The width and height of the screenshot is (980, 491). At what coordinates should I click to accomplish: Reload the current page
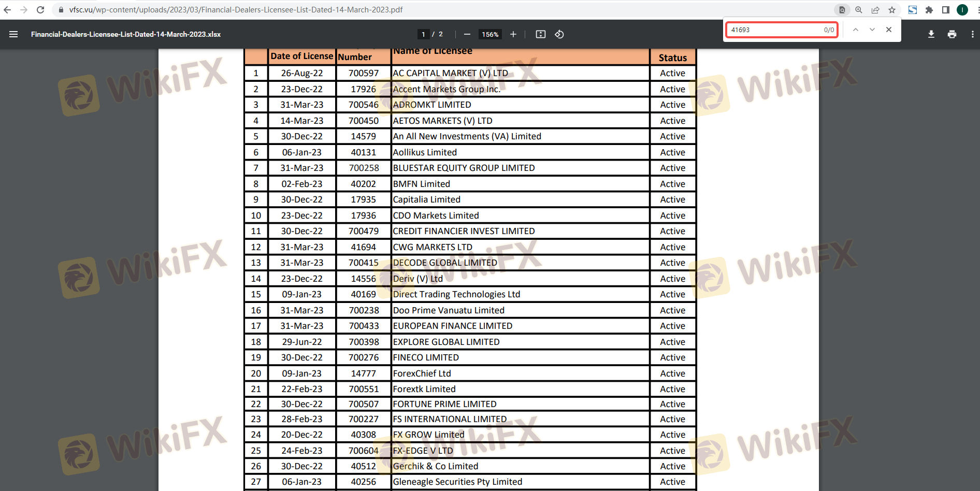(x=40, y=10)
